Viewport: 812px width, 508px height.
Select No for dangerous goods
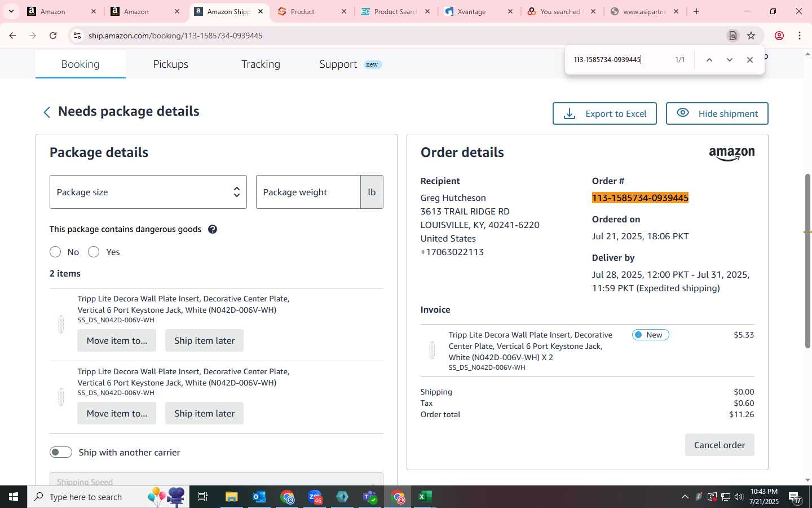pyautogui.click(x=55, y=252)
